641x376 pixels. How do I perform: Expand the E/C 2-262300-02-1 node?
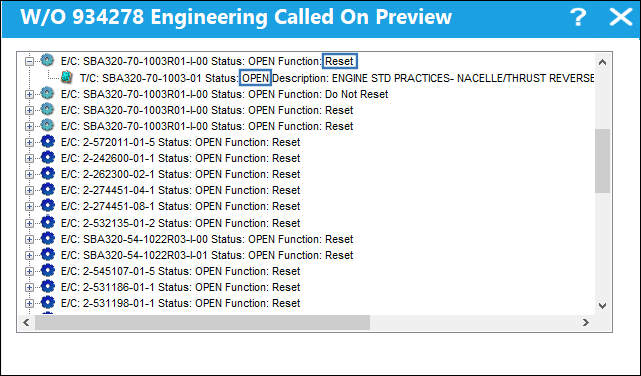tap(29, 175)
